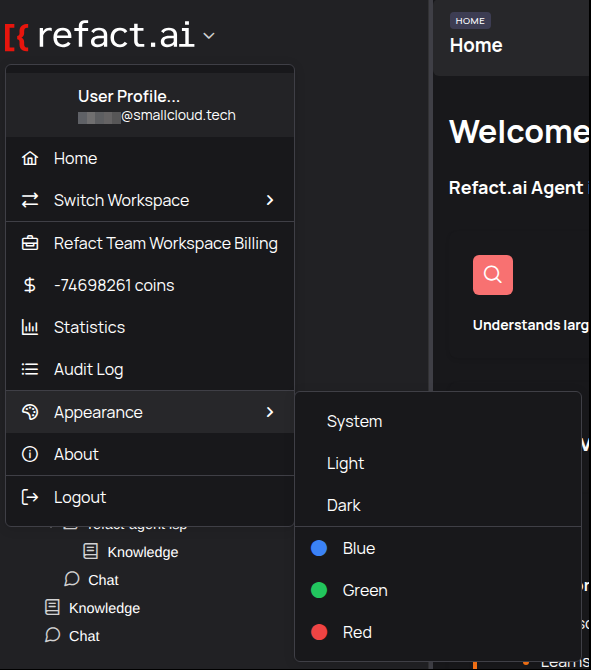Viewport: 591px width, 670px height.
Task: Click the About info circle icon
Action: pos(30,454)
